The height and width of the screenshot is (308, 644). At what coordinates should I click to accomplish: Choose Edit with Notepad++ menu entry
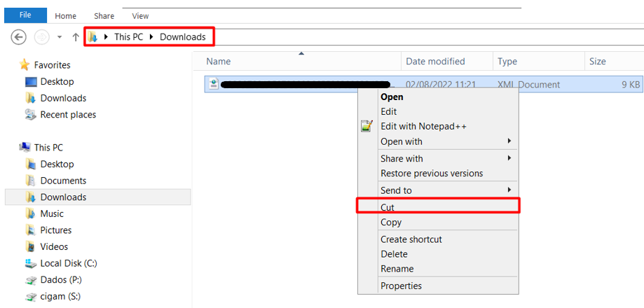pyautogui.click(x=423, y=127)
